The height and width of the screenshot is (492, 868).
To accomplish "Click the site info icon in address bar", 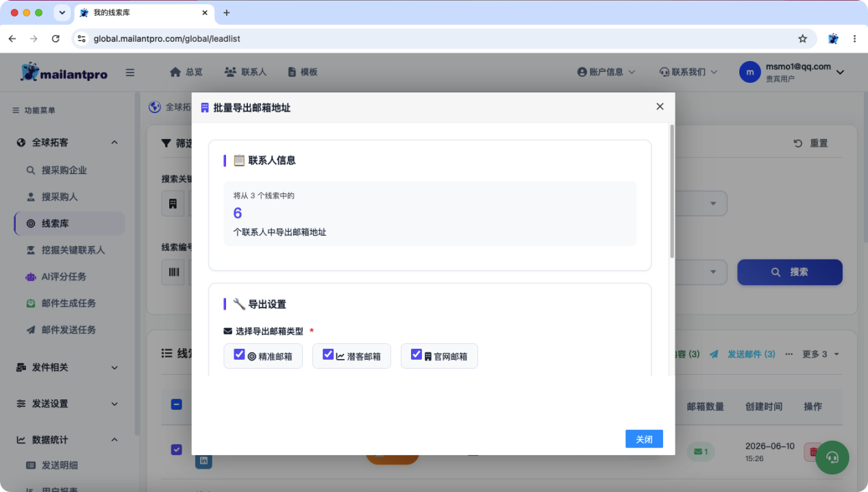I will click(x=82, y=39).
